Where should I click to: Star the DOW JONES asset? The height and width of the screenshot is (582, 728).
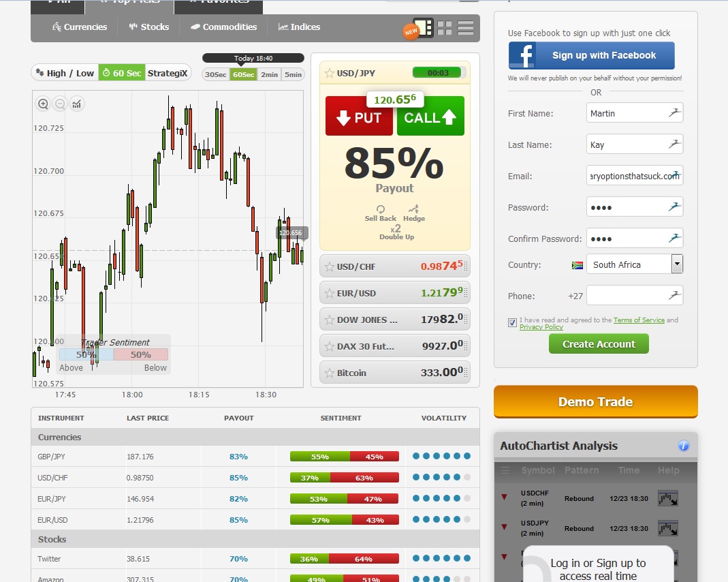click(x=329, y=320)
